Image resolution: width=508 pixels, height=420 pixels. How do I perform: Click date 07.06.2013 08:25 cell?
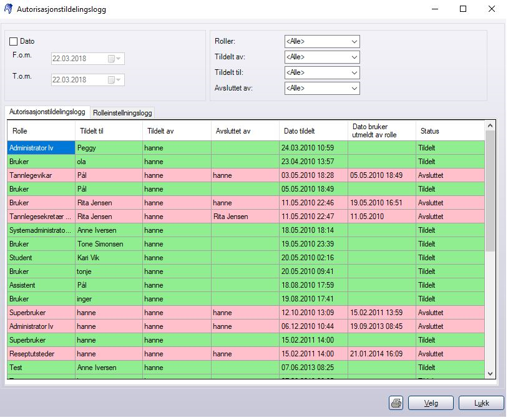point(314,368)
